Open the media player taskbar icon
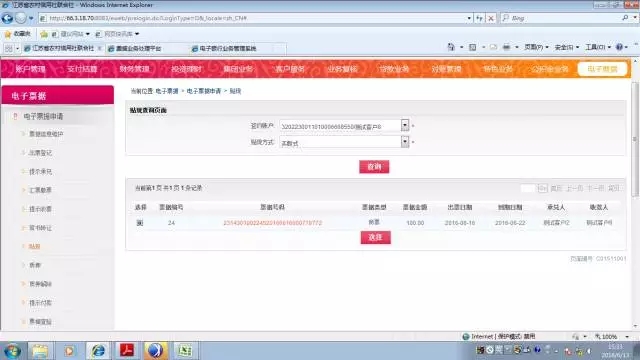This screenshot has width=640, height=360. (x=69, y=351)
